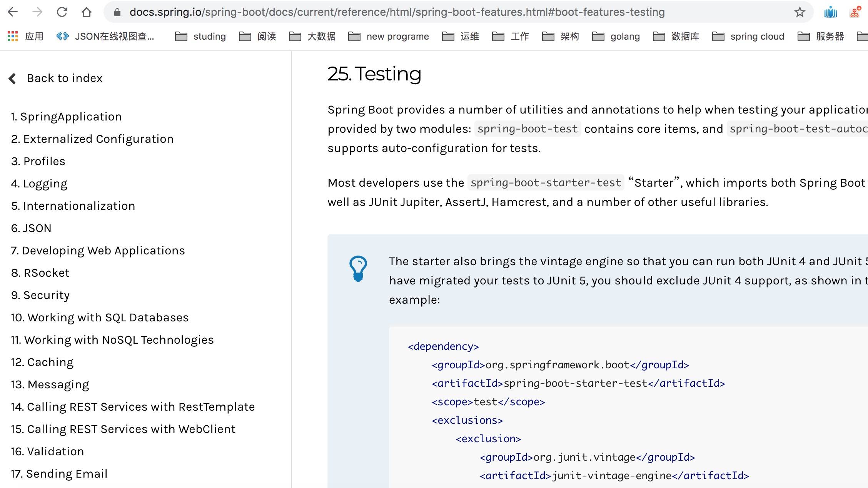Jump to 12. Caching section
This screenshot has width=868, height=488.
coord(42,362)
